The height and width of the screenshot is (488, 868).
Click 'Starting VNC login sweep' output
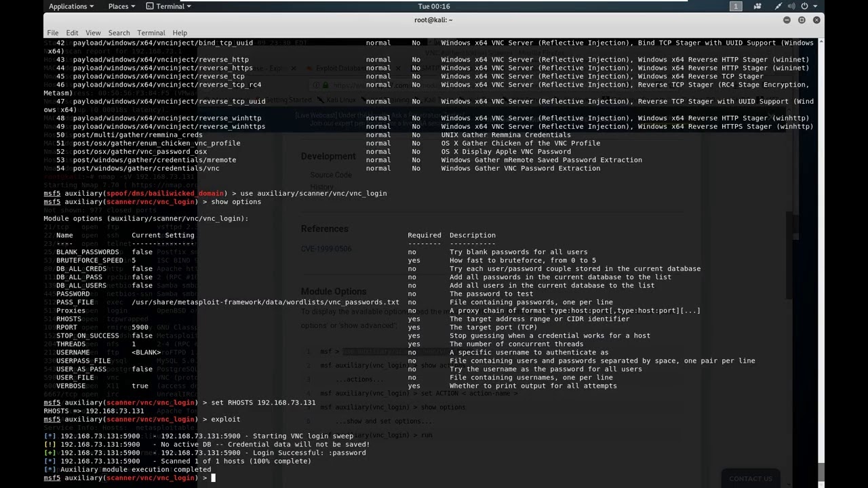coord(303,436)
